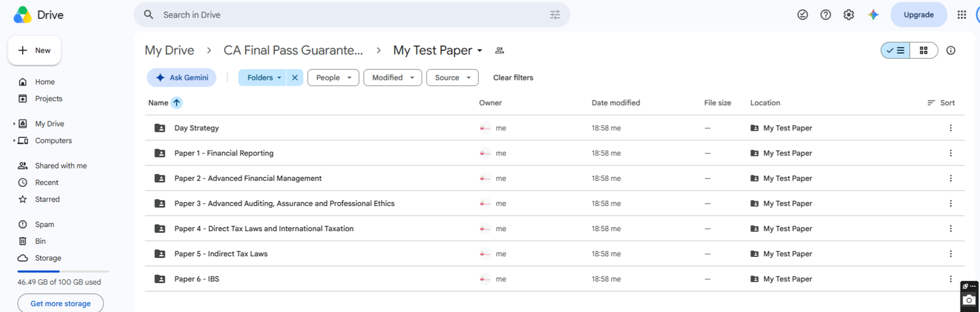Viewport: 980px width, 312px height.
Task: Open more actions for Paper 2 row
Action: [951, 178]
